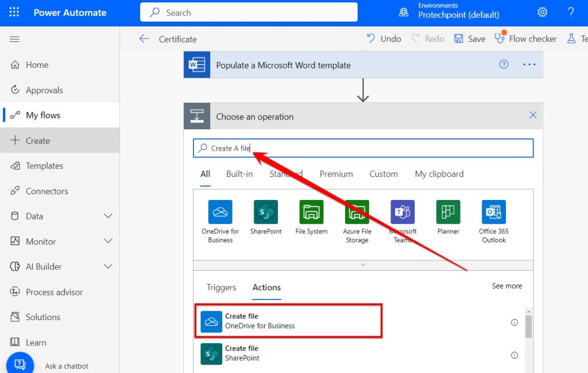Click the actions list scrollbar
The width and height of the screenshot is (588, 373).
(x=528, y=326)
